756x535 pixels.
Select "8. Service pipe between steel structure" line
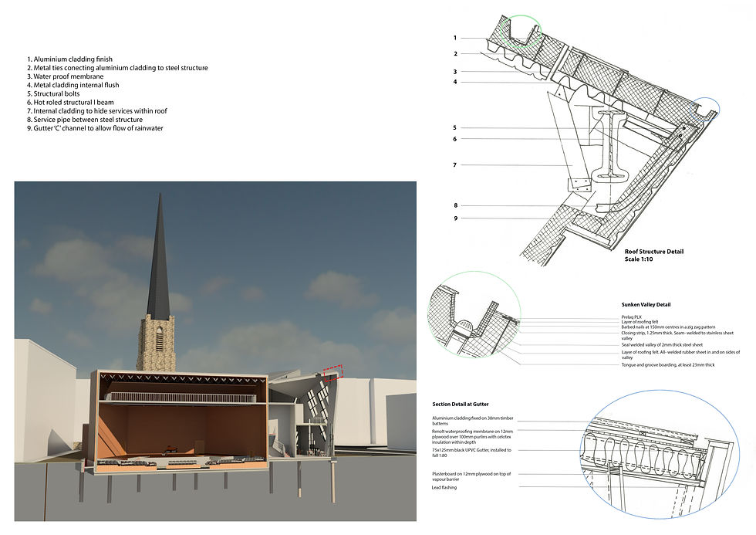(x=85, y=120)
